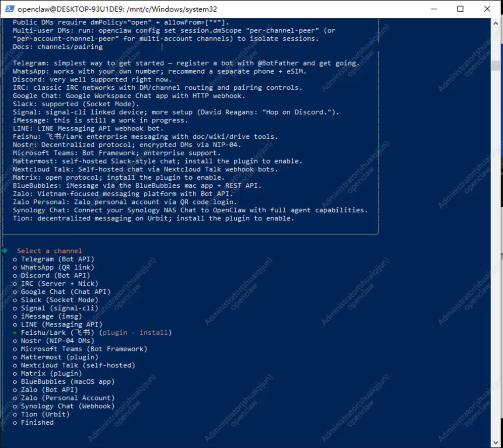Select Nextcloud Talk (self-hosted) option
This screenshot has height=448, width=503.
[x=74, y=366]
